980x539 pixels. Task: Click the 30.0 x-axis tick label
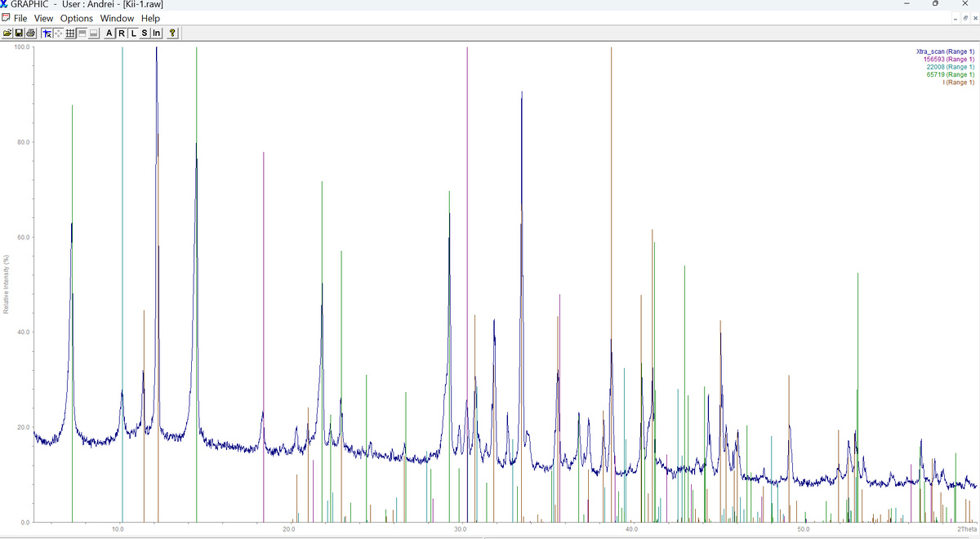[x=460, y=530]
